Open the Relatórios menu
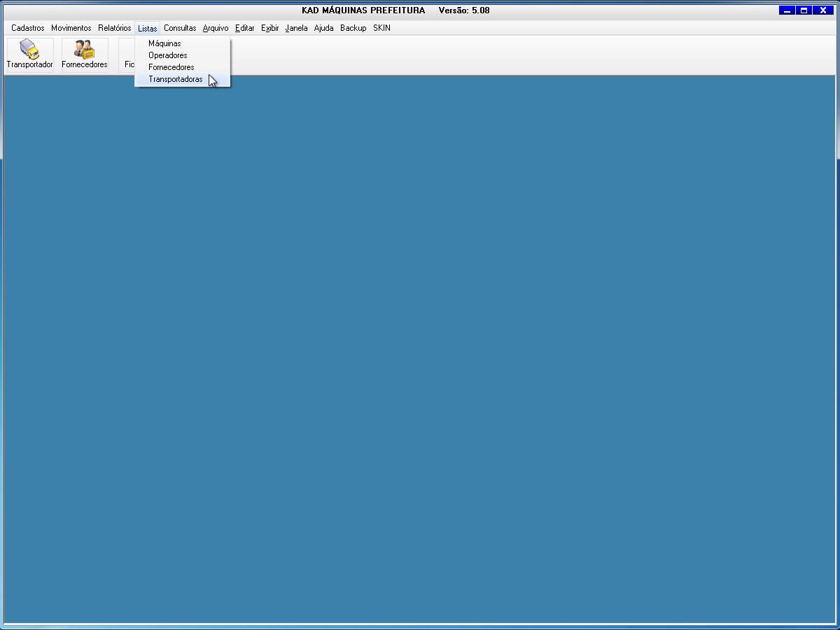This screenshot has height=630, width=840. [115, 28]
